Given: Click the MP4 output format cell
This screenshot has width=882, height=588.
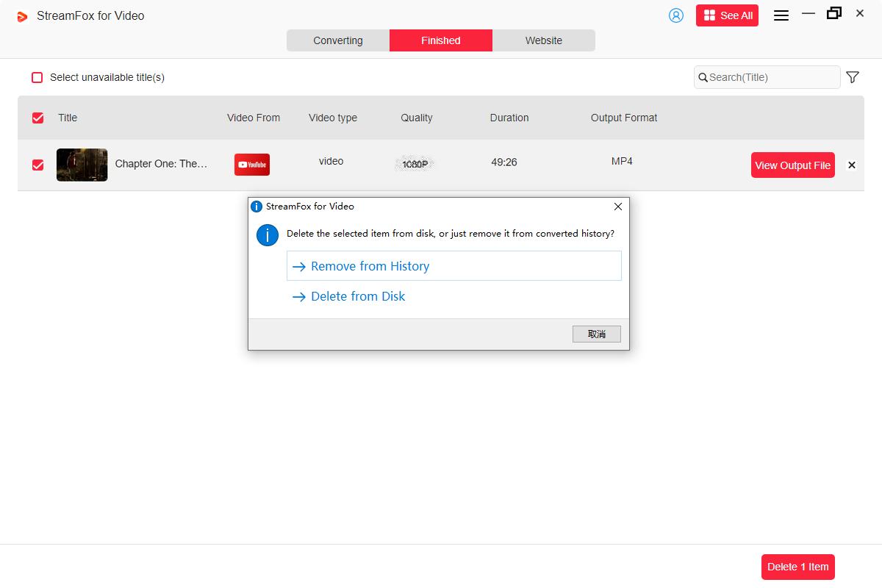Looking at the screenshot, I should click(x=622, y=161).
